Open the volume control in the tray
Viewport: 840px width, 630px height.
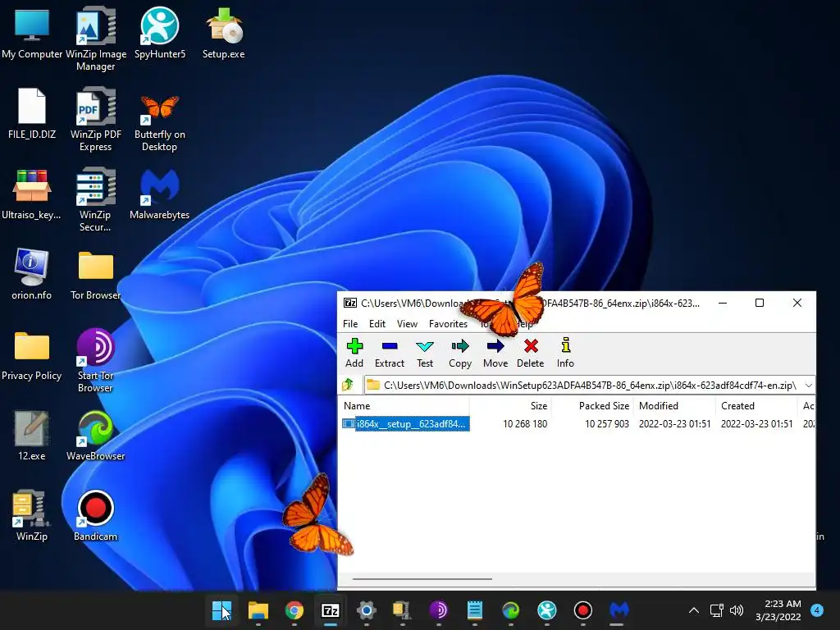[x=737, y=610]
